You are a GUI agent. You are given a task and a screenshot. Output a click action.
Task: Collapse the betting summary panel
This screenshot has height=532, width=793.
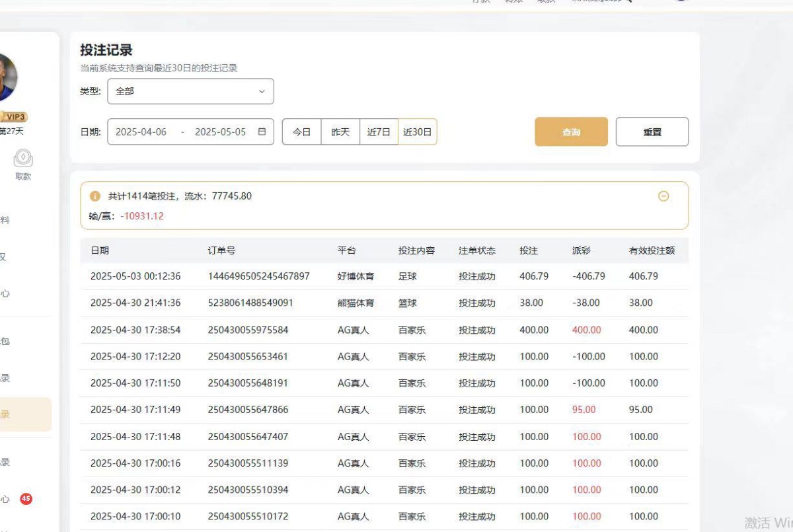pos(663,196)
